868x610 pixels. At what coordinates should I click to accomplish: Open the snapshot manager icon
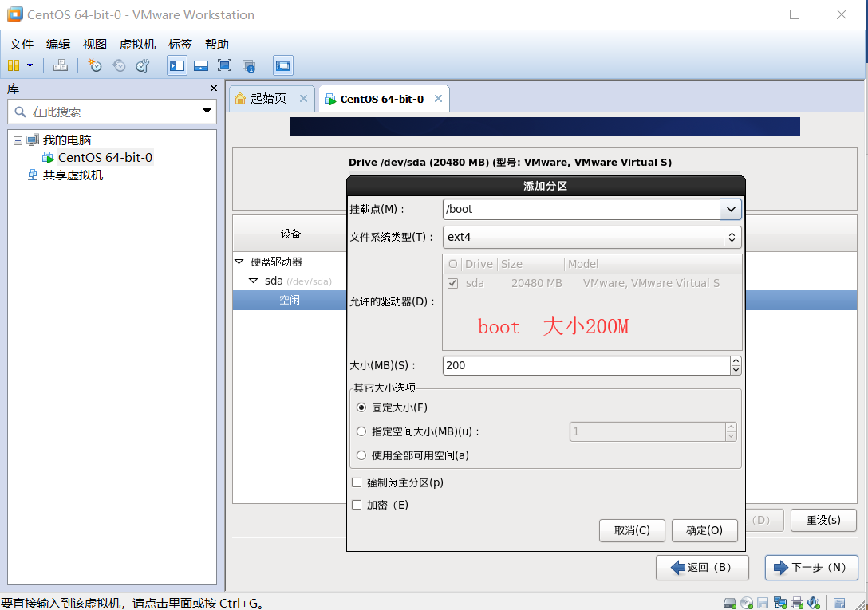[143, 66]
